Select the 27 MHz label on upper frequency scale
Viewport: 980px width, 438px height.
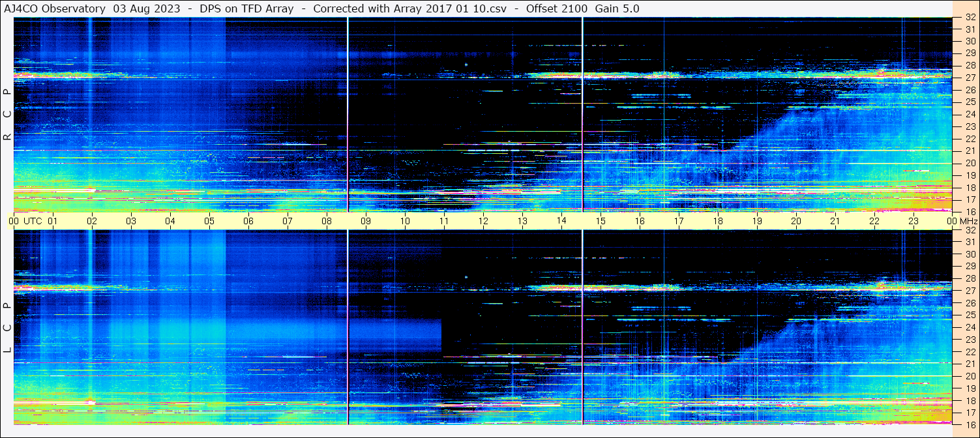pos(970,78)
